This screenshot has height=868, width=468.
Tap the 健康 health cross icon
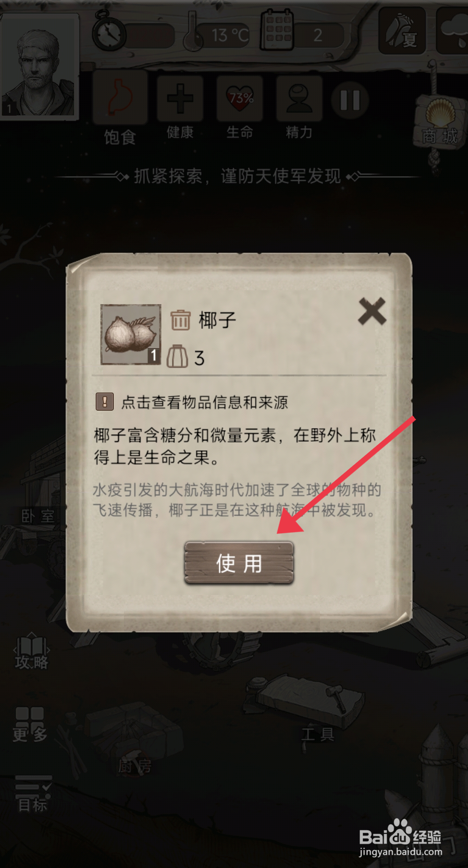180,99
